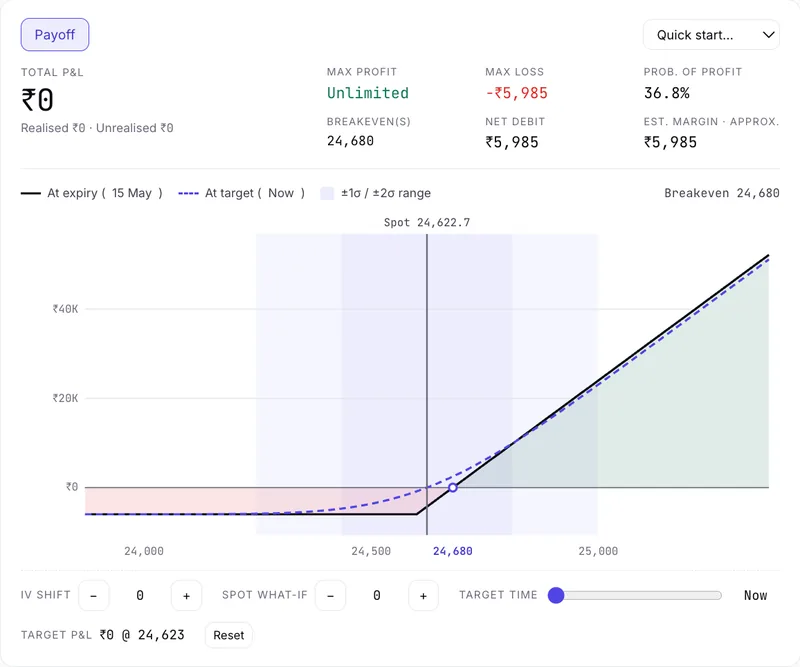The image size is (800, 667).
Task: Click 'Realised ₹0 · Unrealised ₹0' text
Action: coord(97,128)
